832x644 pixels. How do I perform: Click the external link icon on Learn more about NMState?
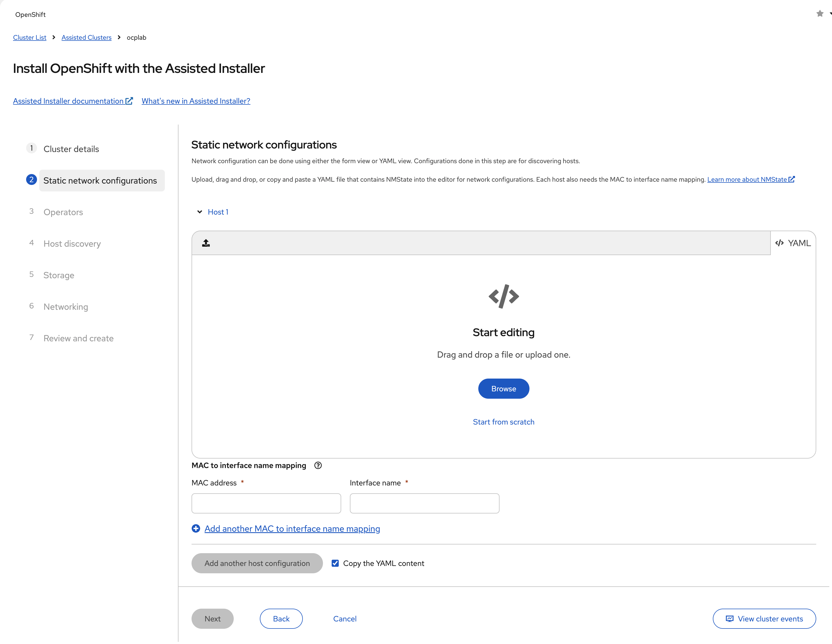[x=792, y=179]
